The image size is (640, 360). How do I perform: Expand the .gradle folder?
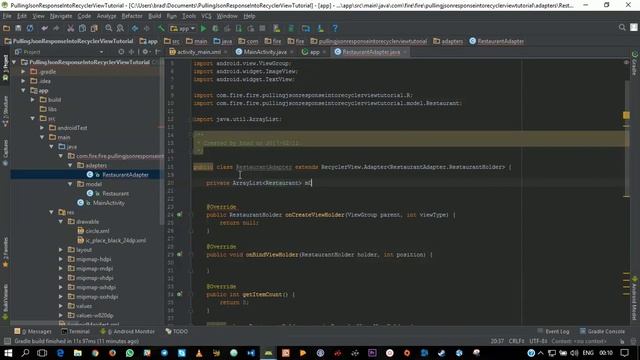click(x=24, y=71)
